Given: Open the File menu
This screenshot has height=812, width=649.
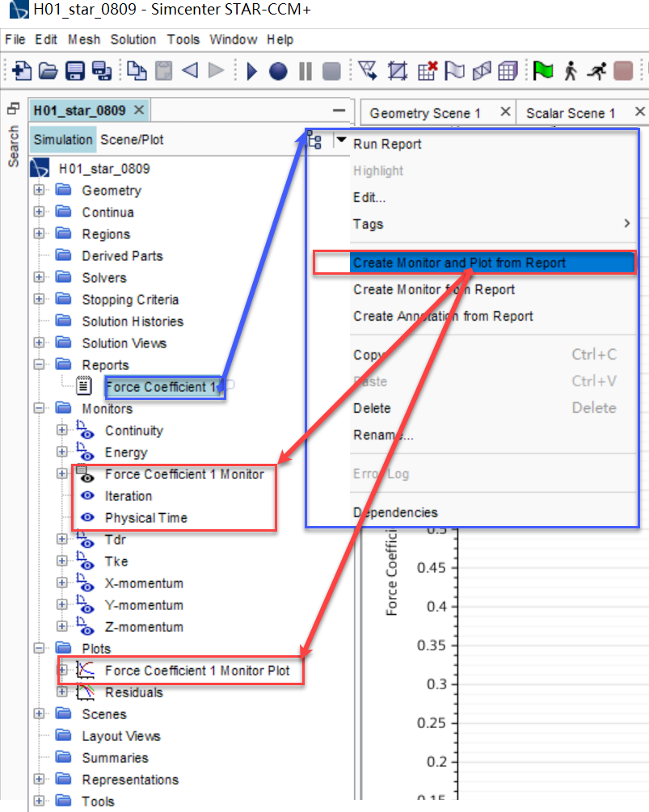Looking at the screenshot, I should point(15,40).
